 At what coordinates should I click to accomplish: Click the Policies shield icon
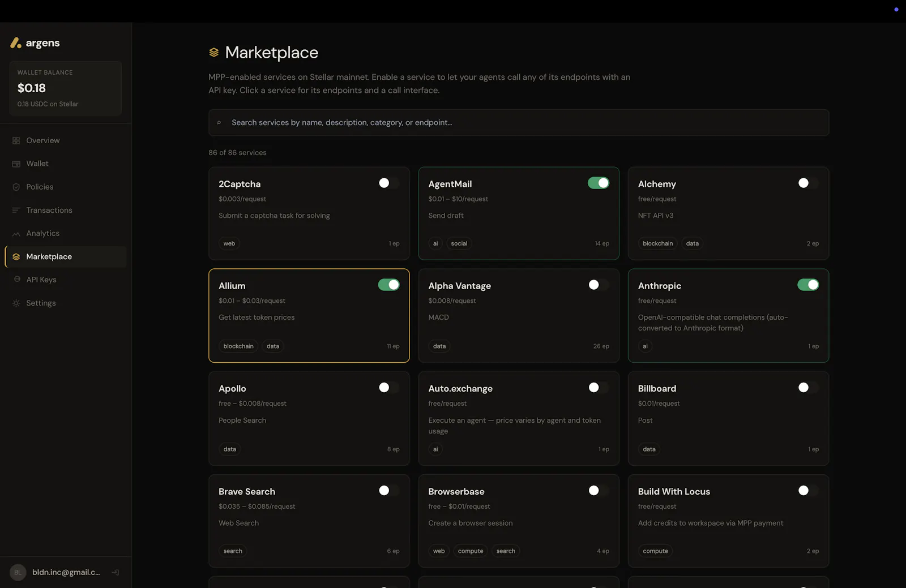16,187
